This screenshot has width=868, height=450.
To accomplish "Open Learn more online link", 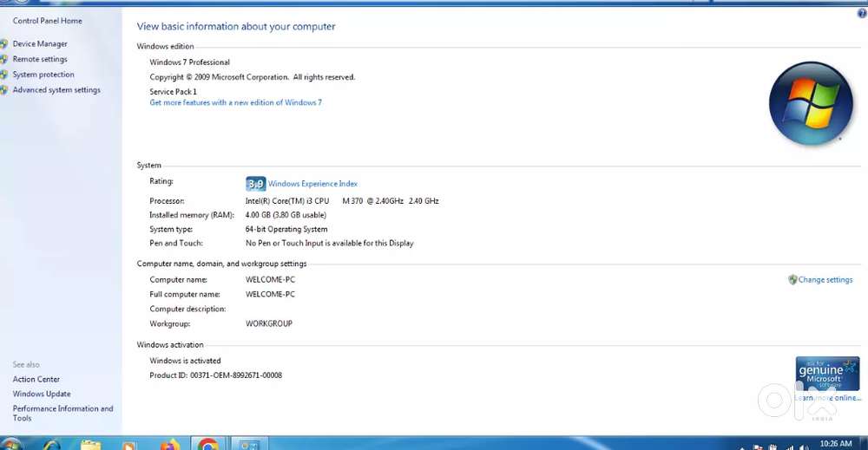I will pos(828,398).
